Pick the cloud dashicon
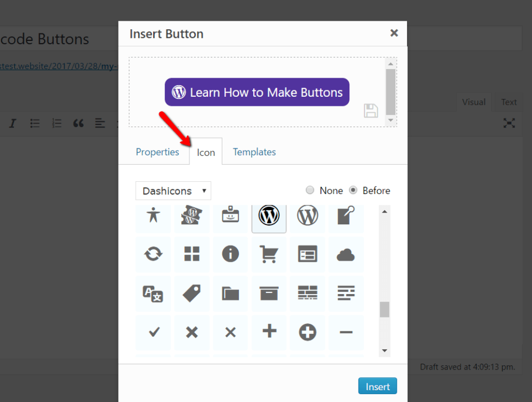Viewport: 532px width, 402px height. tap(346, 255)
